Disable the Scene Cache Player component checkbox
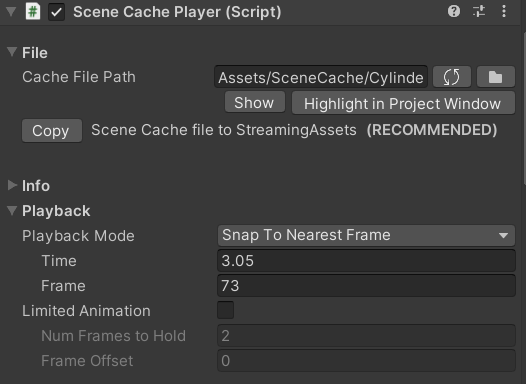Screen dimensions: 526x384 coord(56,12)
